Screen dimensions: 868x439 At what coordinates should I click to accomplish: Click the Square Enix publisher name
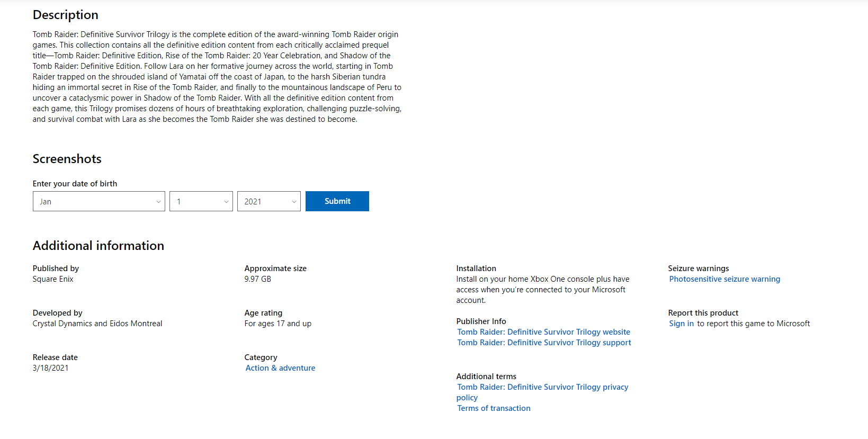point(53,279)
